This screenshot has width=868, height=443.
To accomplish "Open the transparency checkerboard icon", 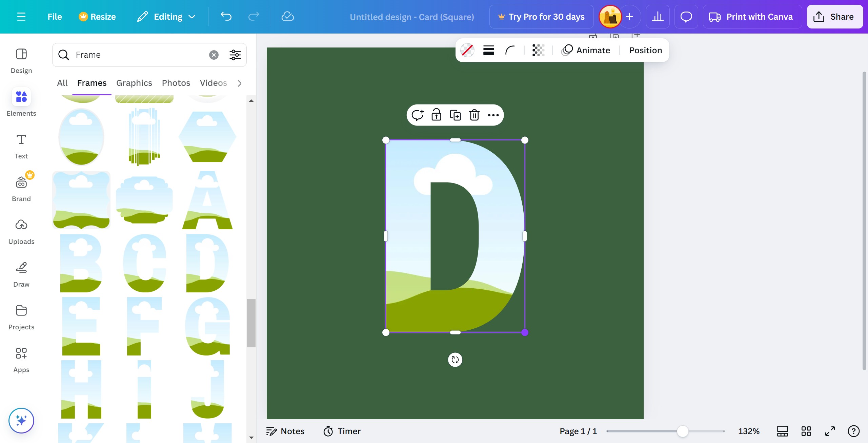I will point(538,50).
